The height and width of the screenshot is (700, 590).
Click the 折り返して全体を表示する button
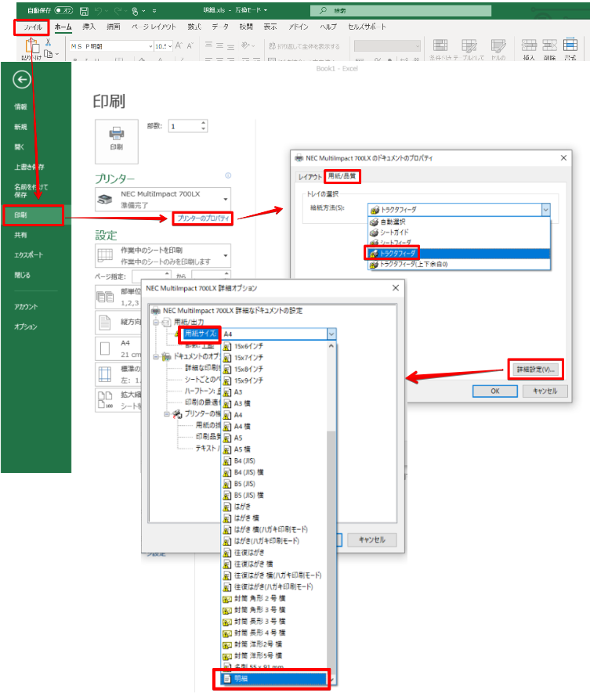[x=304, y=46]
